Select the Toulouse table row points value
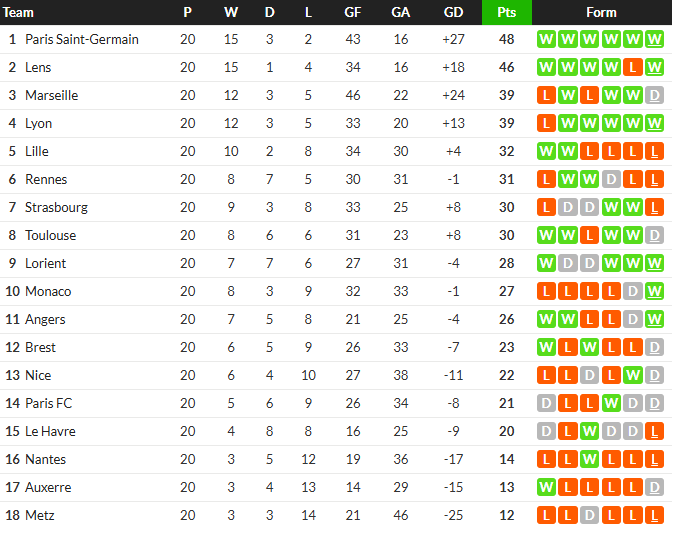This screenshot has width=680, height=541. pyautogui.click(x=507, y=236)
